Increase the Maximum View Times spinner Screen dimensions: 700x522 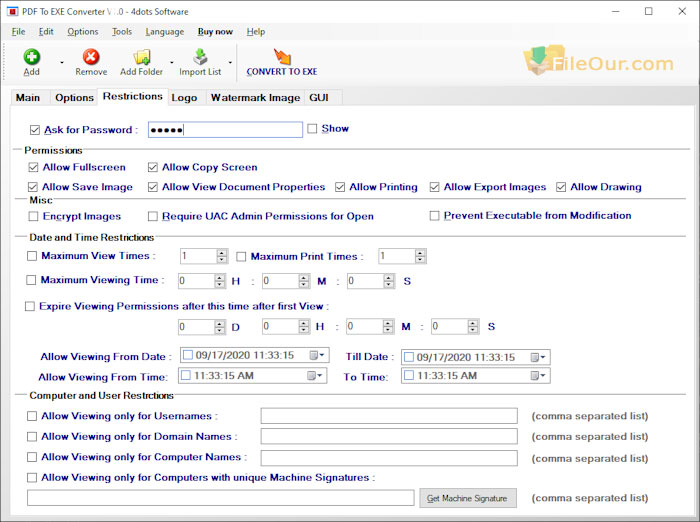(221, 252)
